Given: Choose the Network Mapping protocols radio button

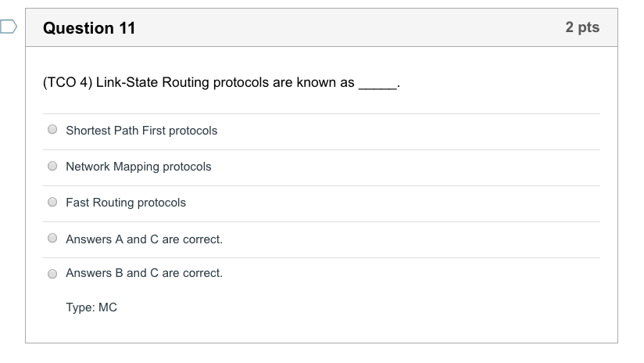Looking at the screenshot, I should (x=52, y=167).
